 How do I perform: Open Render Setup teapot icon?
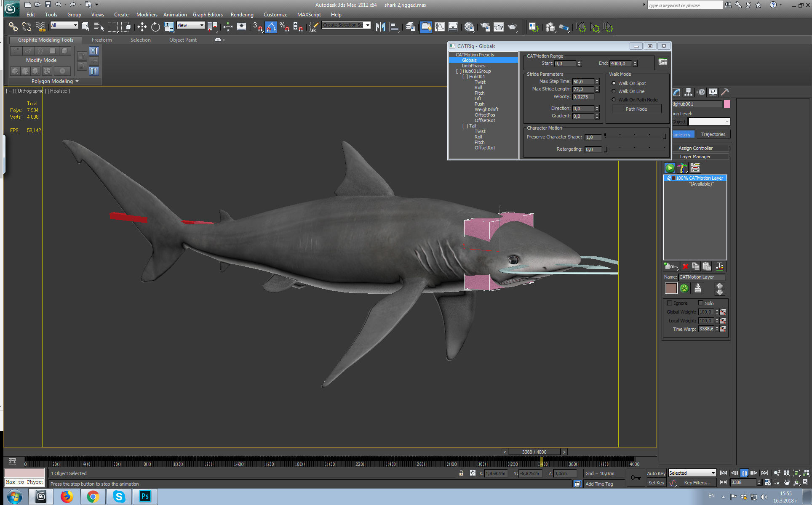click(485, 27)
